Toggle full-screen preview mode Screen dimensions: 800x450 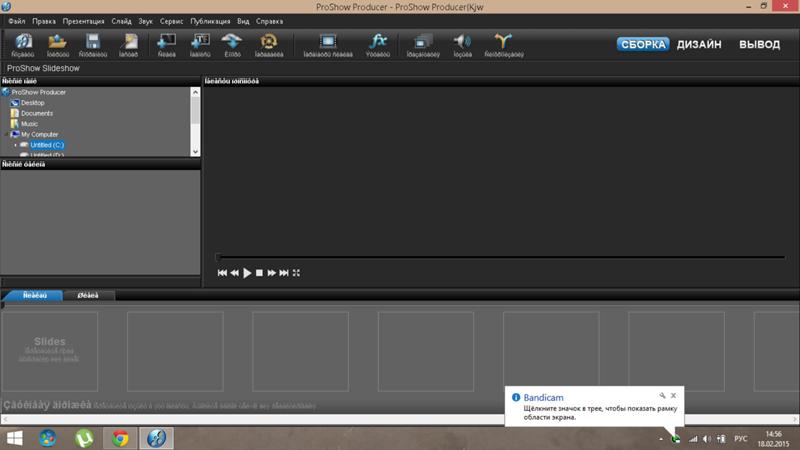click(x=296, y=273)
